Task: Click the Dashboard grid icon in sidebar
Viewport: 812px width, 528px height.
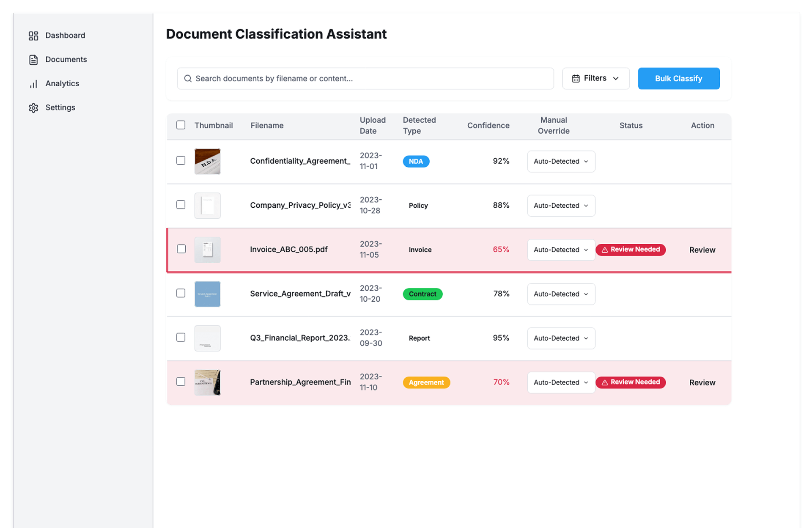Action: click(33, 36)
